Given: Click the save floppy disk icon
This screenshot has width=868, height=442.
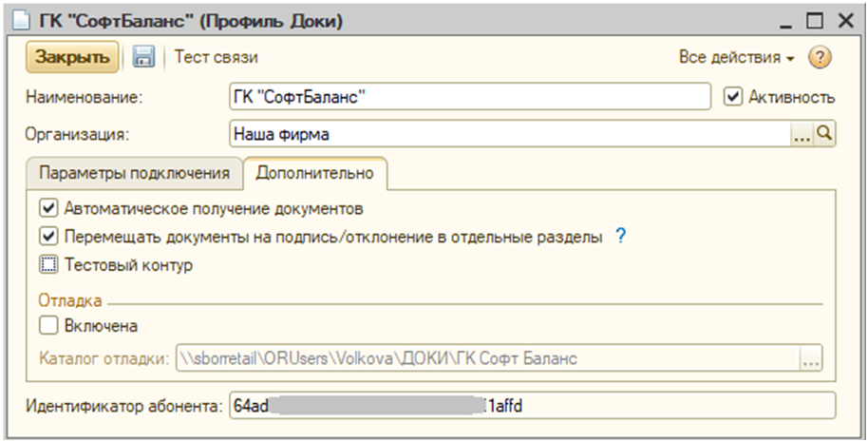Looking at the screenshot, I should (x=143, y=57).
